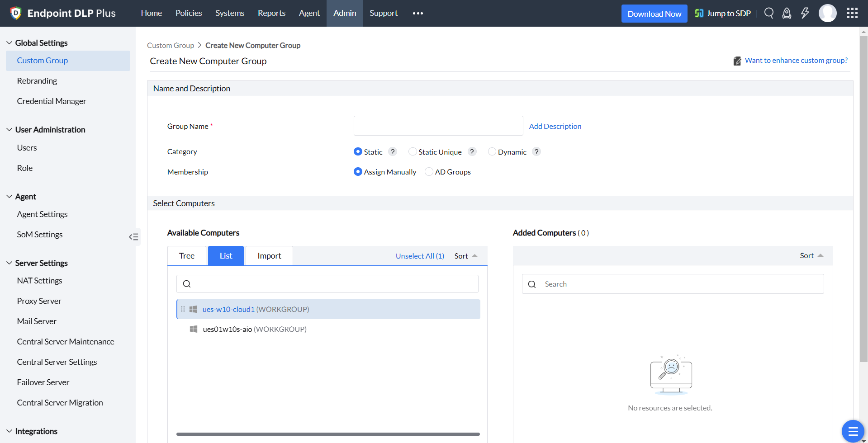Choose the Dynamic category option
The image size is (868, 443).
(x=492, y=152)
